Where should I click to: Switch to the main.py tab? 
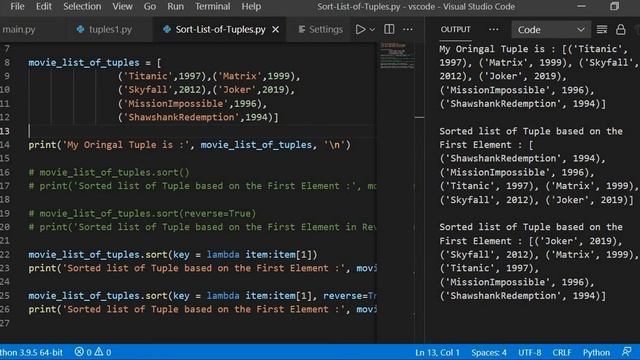(x=19, y=29)
